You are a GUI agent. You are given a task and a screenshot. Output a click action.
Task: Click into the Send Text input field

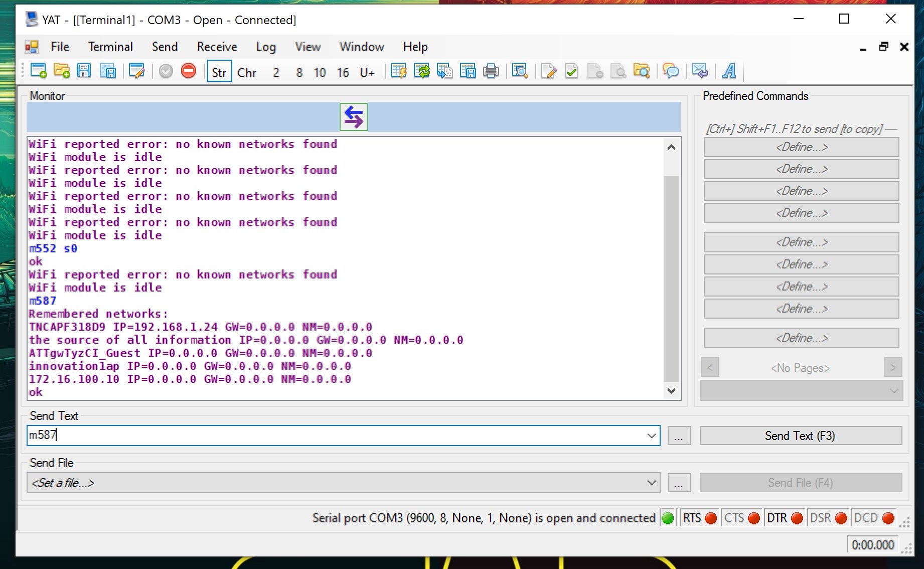[x=336, y=436]
